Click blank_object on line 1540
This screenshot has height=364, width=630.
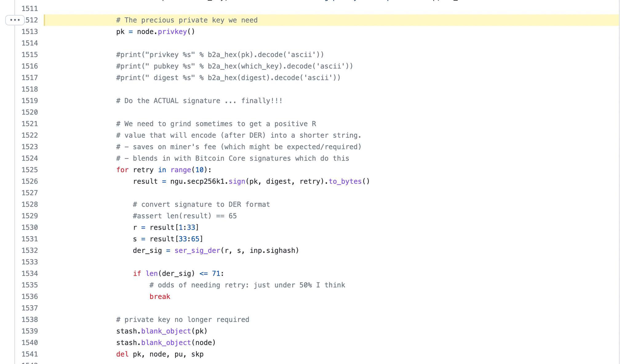[166, 343]
